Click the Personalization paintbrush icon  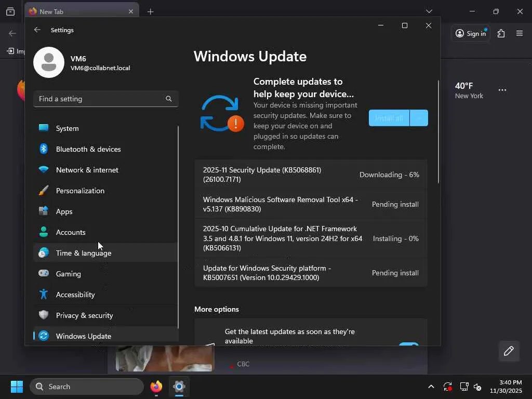44,190
